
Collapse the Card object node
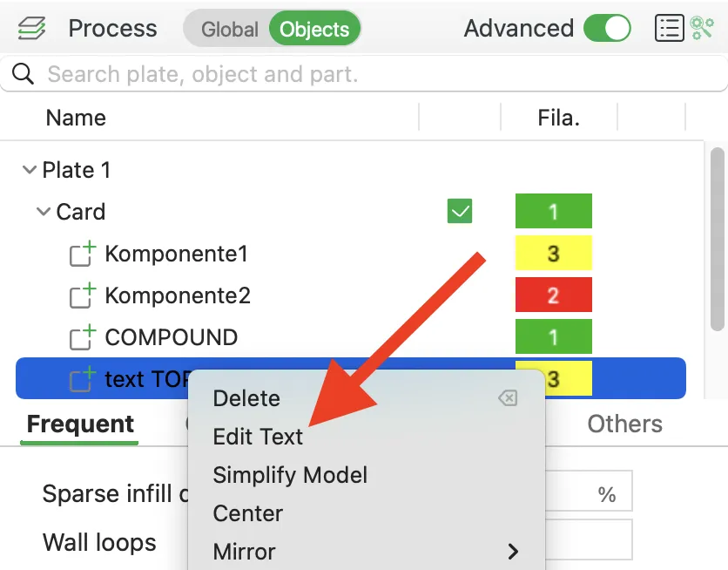[44, 212]
